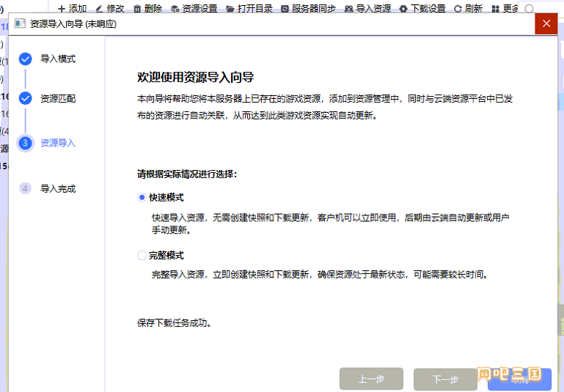Image resolution: width=564 pixels, height=392 pixels.
Task: Select the 完整模式 radio button
Action: pos(142,256)
